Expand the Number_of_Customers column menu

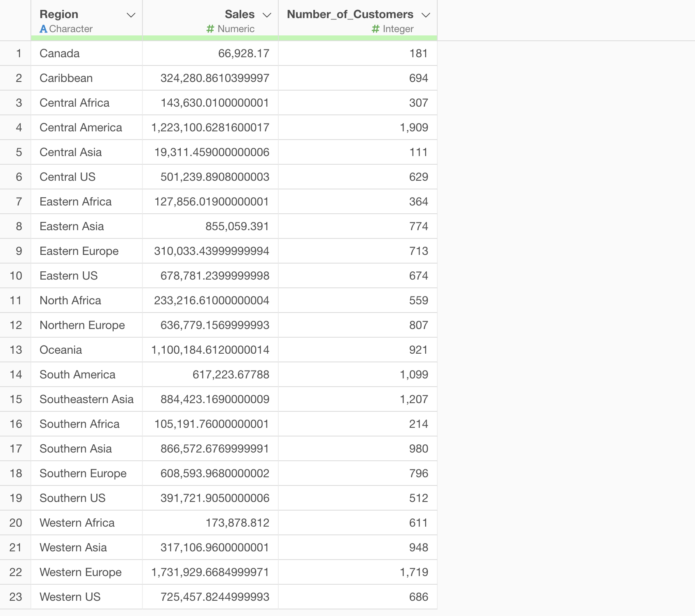coord(426,15)
